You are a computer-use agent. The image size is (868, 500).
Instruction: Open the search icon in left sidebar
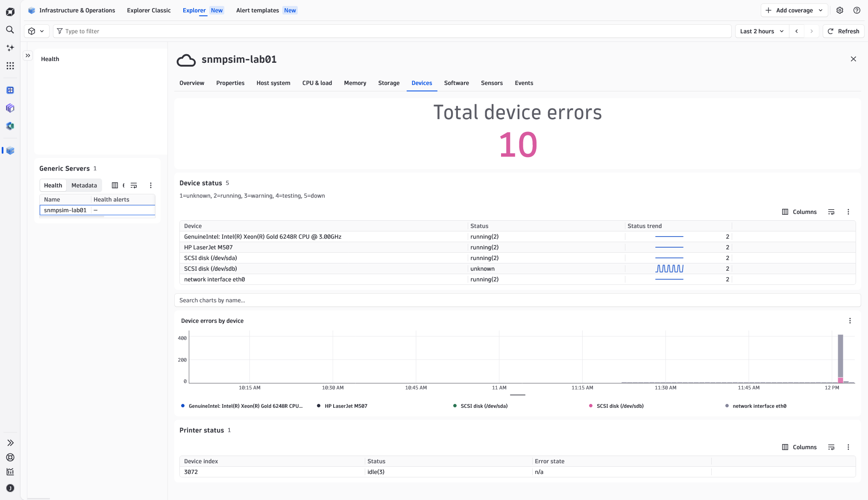coord(10,30)
